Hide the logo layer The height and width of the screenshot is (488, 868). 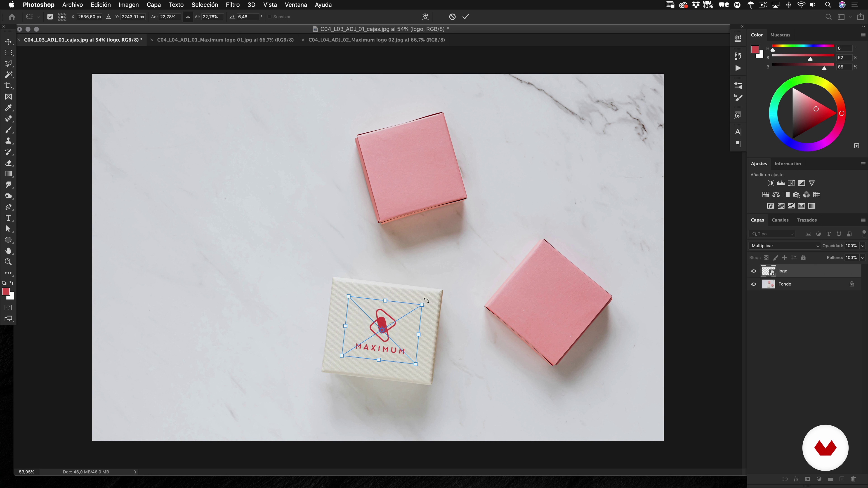(754, 271)
